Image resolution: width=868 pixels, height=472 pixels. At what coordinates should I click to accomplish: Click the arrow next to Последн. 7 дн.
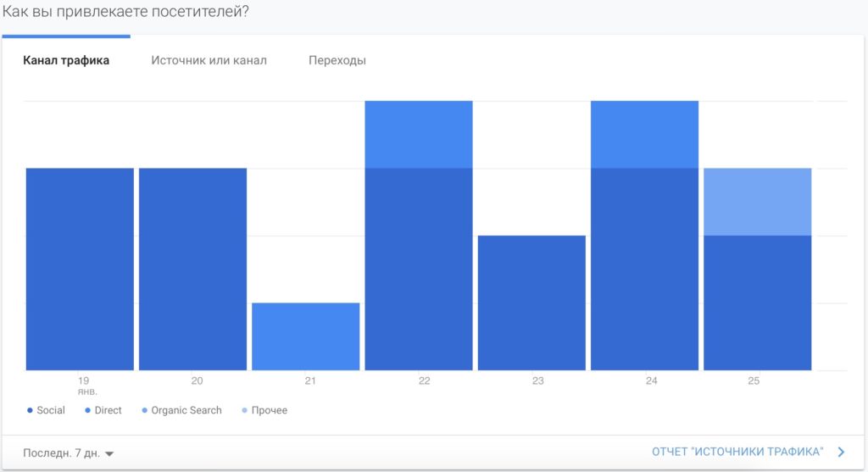coord(109,453)
